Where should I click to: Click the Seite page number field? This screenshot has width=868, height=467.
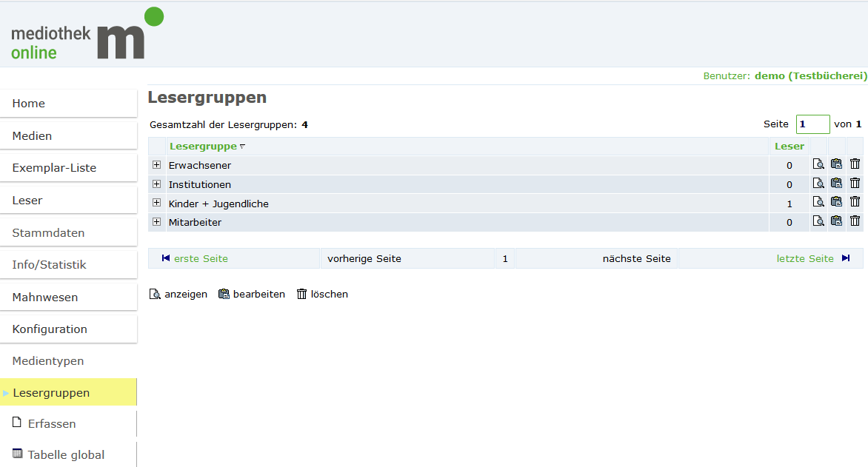click(x=812, y=124)
